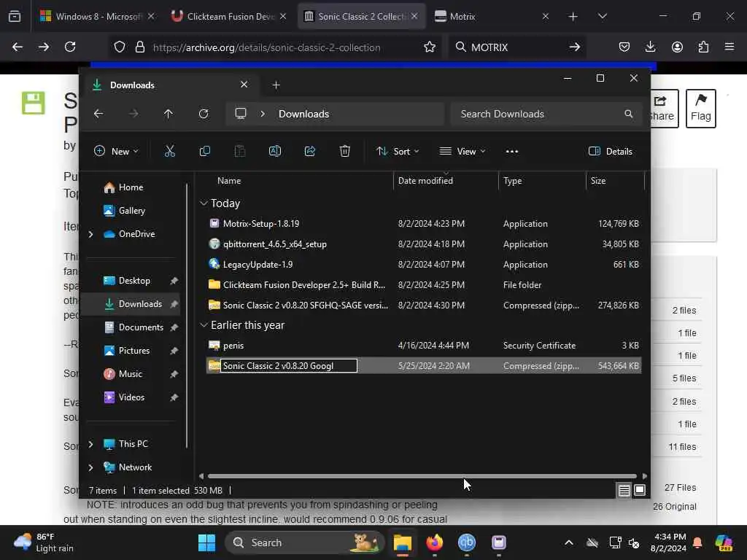The width and height of the screenshot is (747, 560).
Task: Add a new File Explorer tab
Action: pyautogui.click(x=276, y=85)
